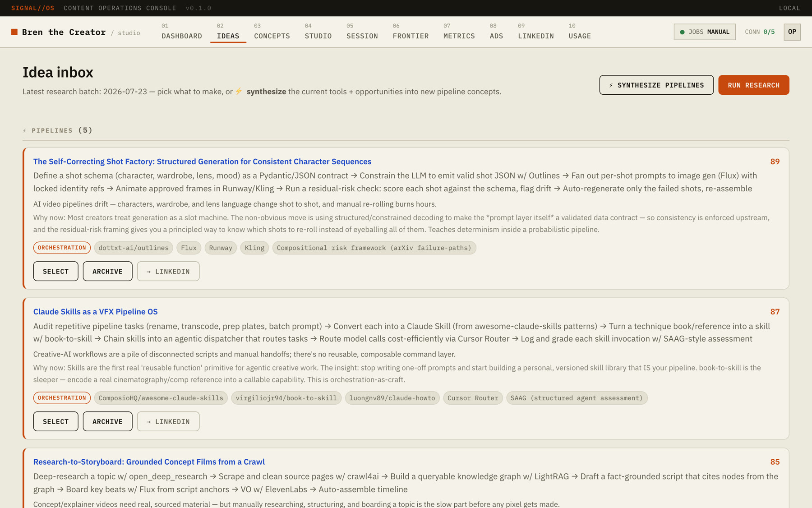This screenshot has height=508, width=812.
Task: Click the Kling tool tag
Action: coord(254,248)
